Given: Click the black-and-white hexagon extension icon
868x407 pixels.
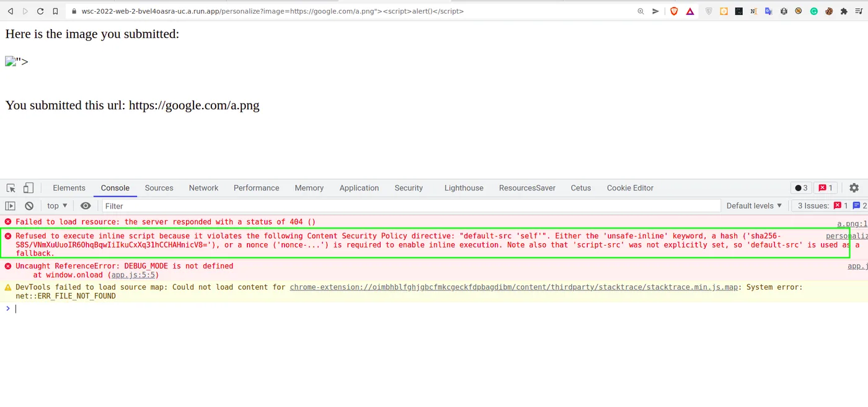Looking at the screenshot, I should click(x=784, y=11).
